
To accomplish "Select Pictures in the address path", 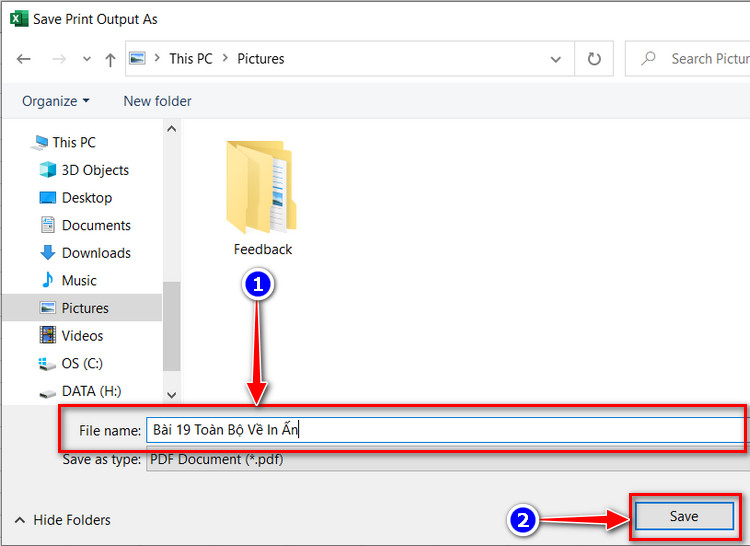I will [x=261, y=58].
